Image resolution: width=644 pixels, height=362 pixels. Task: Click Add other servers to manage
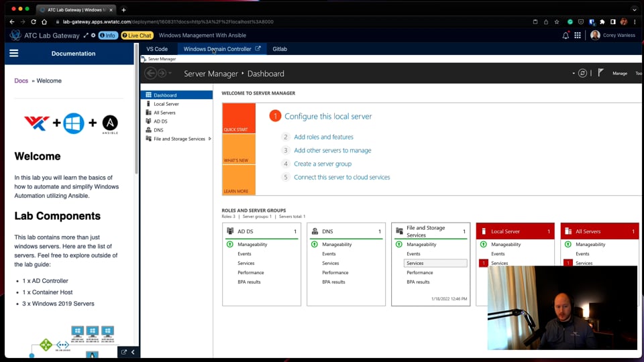pyautogui.click(x=333, y=150)
